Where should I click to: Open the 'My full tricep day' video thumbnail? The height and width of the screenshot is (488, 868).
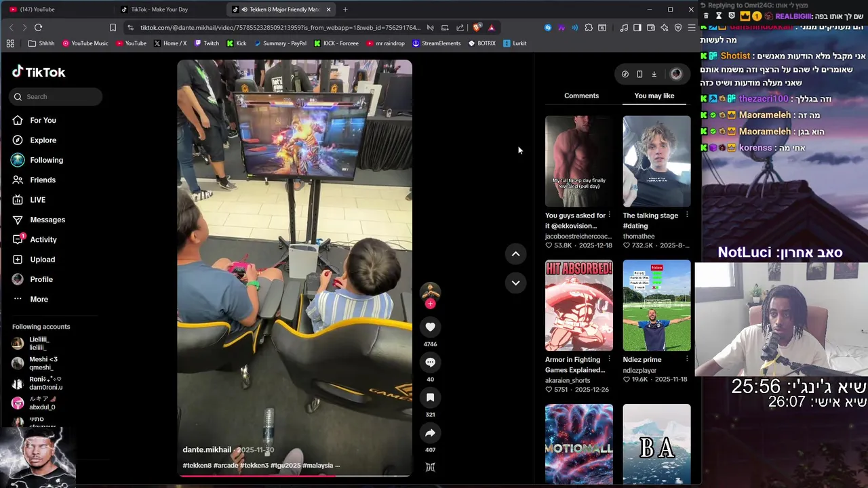(579, 161)
